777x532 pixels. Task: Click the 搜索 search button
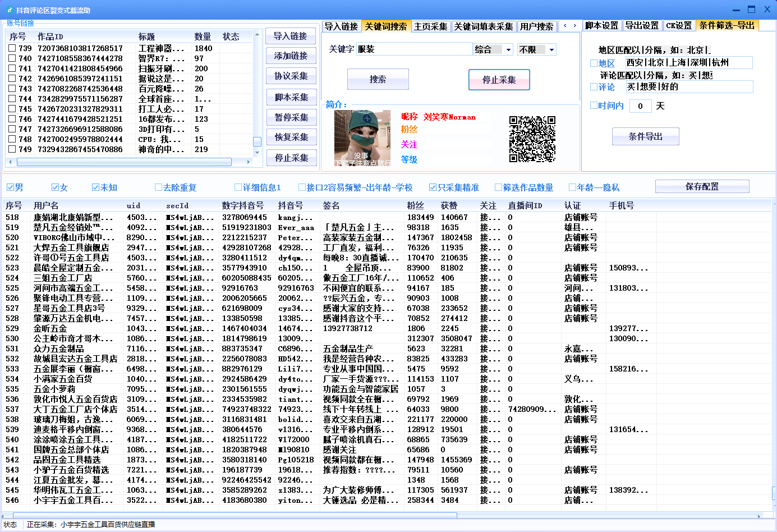(x=377, y=79)
